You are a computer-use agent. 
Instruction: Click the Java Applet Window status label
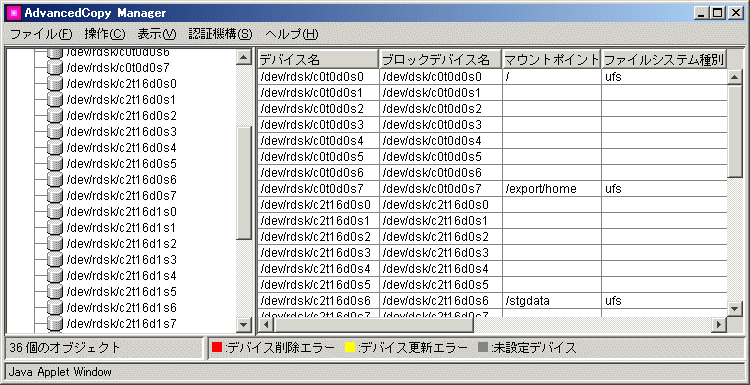[x=60, y=372]
